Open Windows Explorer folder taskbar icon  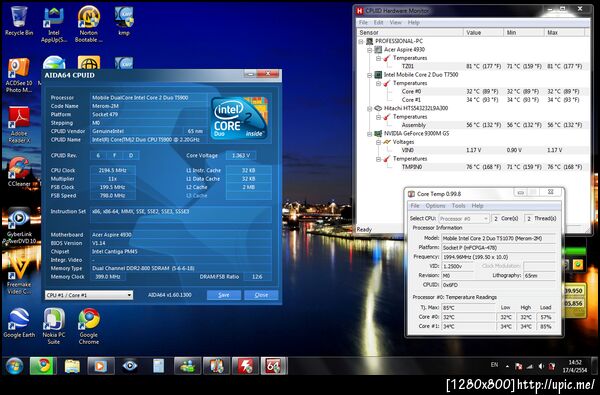(x=72, y=366)
